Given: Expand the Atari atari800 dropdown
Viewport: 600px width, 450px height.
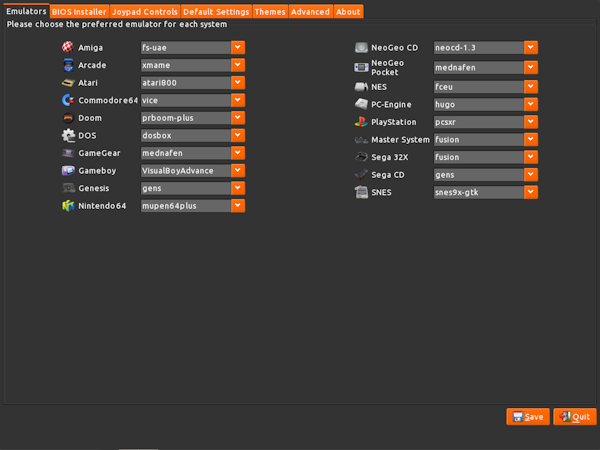Looking at the screenshot, I should [x=238, y=83].
